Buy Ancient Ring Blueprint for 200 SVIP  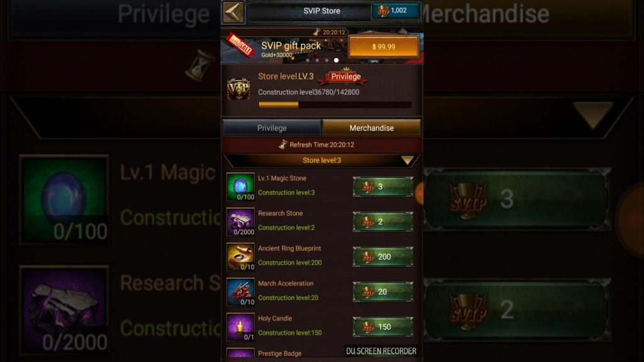point(383,257)
